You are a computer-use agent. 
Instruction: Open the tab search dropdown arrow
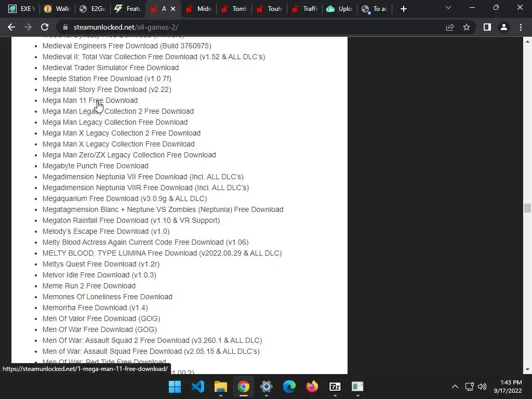(448, 7)
